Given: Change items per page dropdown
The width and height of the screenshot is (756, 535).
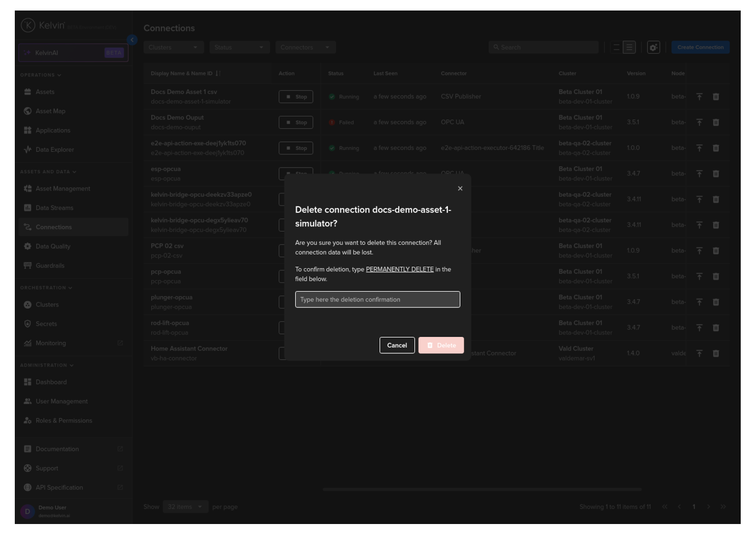Looking at the screenshot, I should click(x=185, y=507).
